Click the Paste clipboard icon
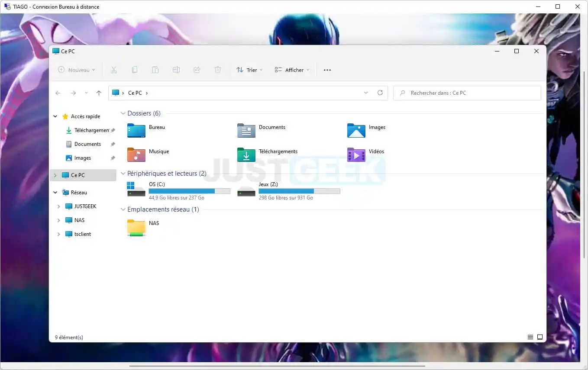588x370 pixels. tap(155, 70)
